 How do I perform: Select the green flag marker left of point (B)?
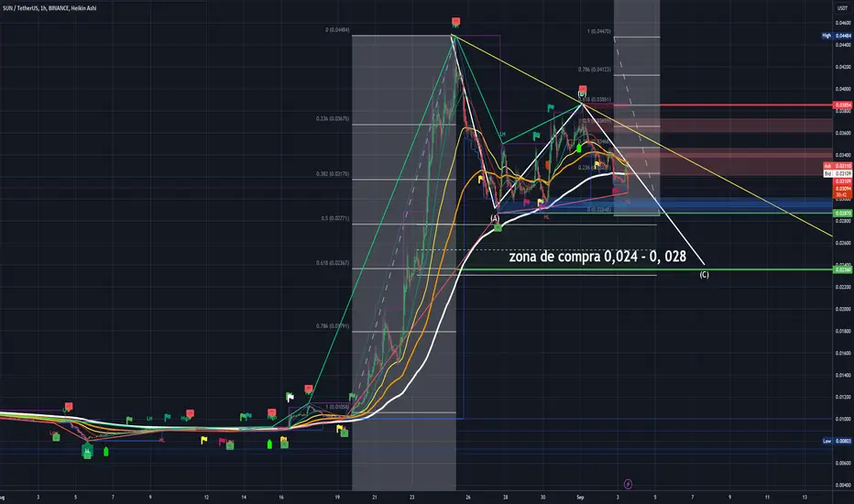pyautogui.click(x=551, y=108)
